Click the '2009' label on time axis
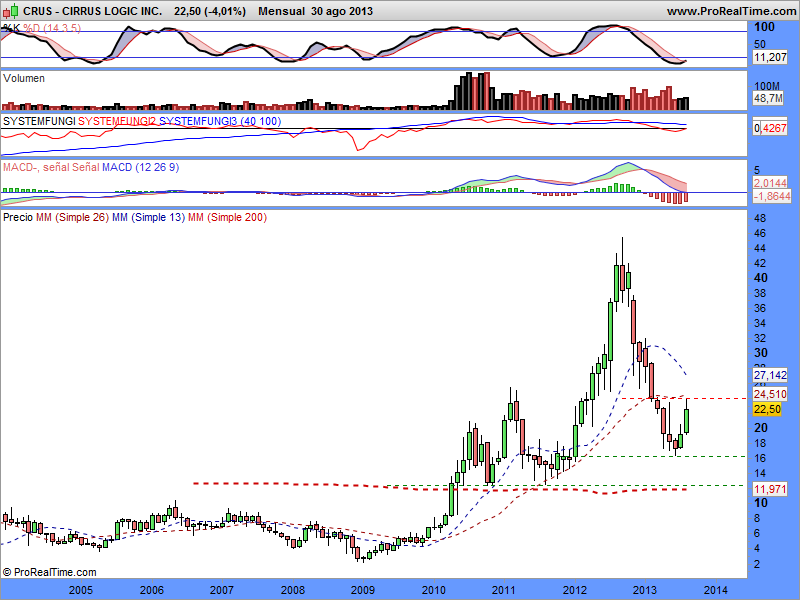800x600 pixels. coord(363,590)
